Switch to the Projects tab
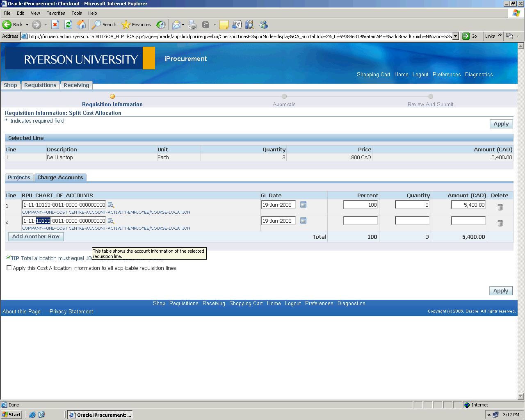This screenshot has width=525, height=420. click(19, 178)
